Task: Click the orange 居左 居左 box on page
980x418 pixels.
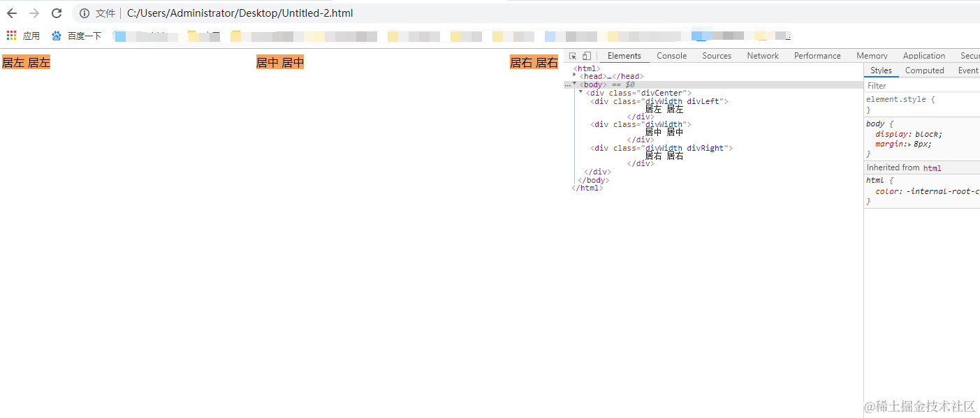Action: 26,63
